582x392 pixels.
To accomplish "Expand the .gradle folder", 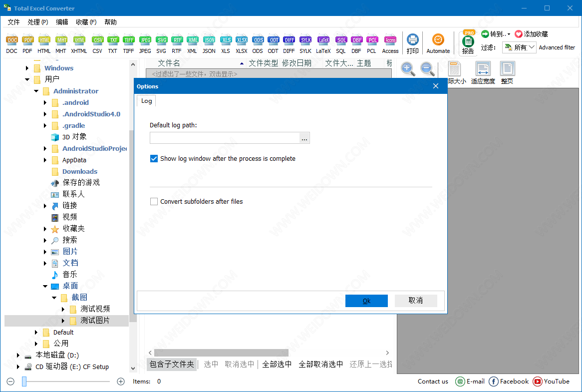I will pos(45,125).
